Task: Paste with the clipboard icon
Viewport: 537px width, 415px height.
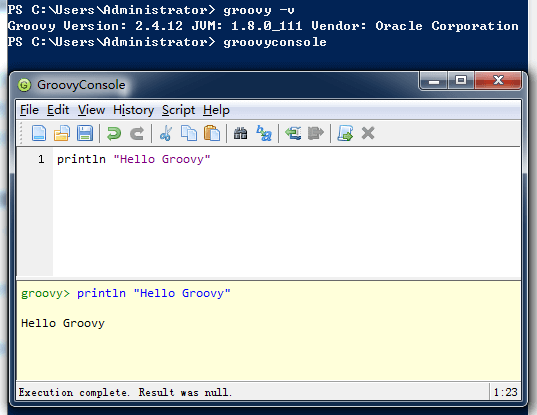Action: click(212, 133)
